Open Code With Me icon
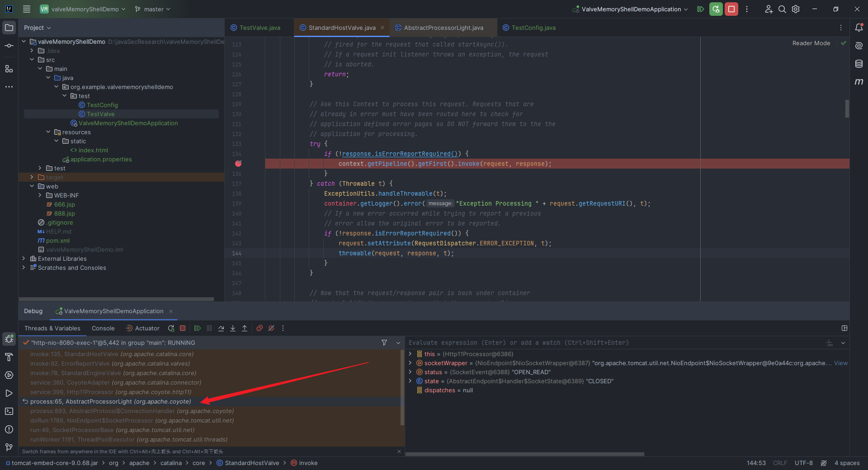The width and height of the screenshot is (868, 470). point(769,9)
